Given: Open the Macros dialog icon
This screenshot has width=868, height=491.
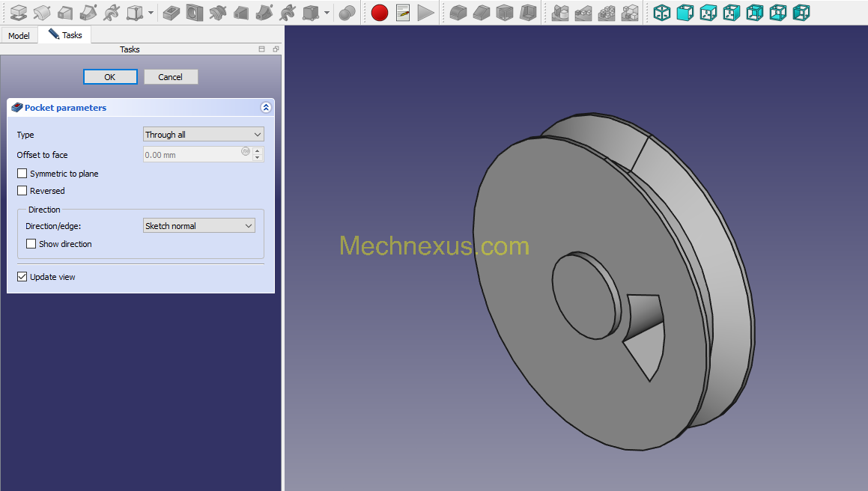Looking at the screenshot, I should (403, 12).
